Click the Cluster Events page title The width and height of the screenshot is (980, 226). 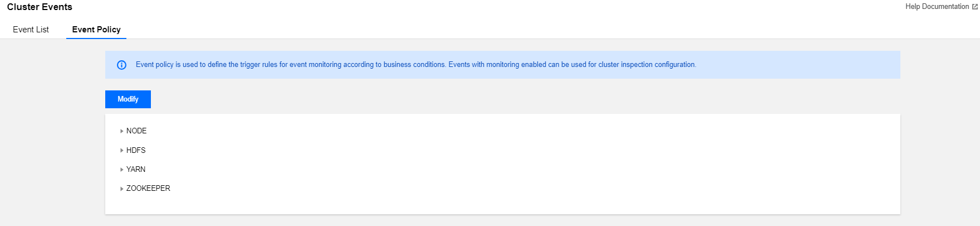(40, 7)
